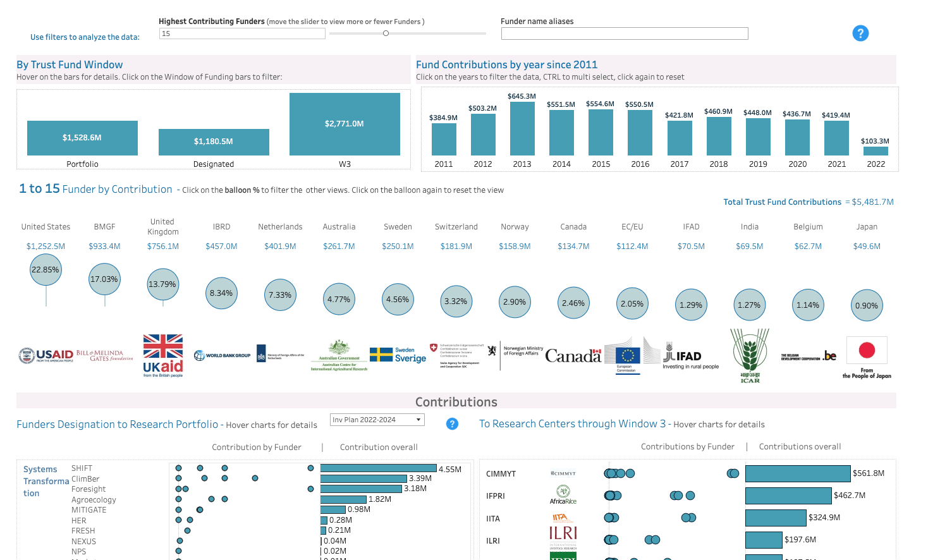The width and height of the screenshot is (940, 560).
Task: Click help icon beside Inv Plan dropdown
Action: [452, 423]
